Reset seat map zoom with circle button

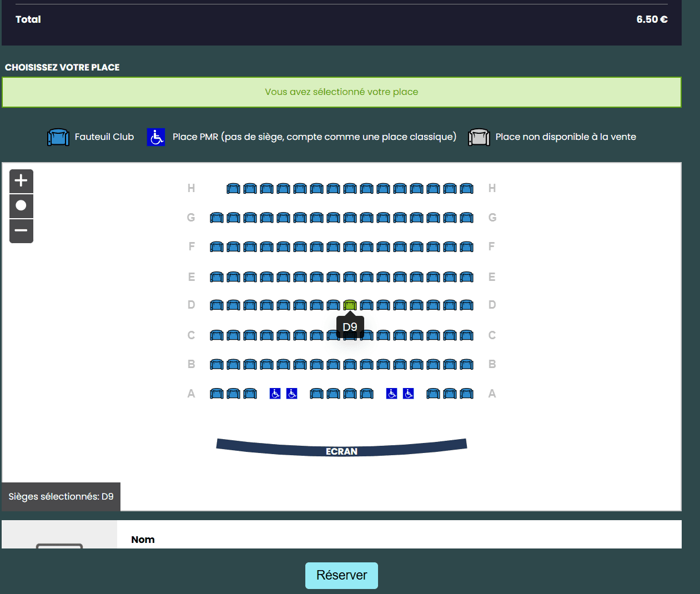(x=21, y=206)
